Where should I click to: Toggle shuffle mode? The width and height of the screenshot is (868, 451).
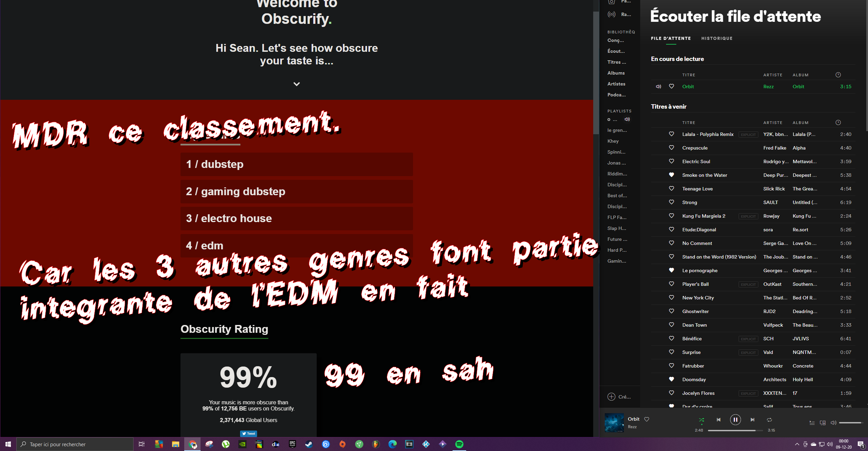coord(701,420)
